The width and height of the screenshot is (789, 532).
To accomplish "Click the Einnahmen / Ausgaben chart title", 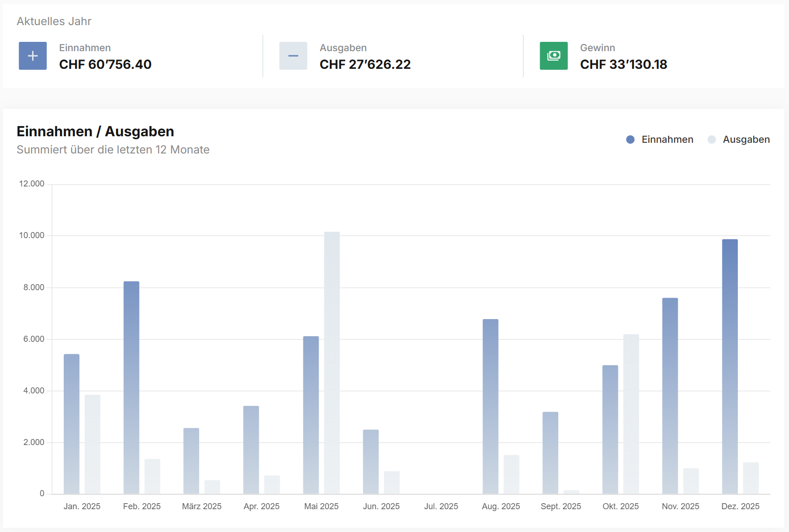I will 95,132.
